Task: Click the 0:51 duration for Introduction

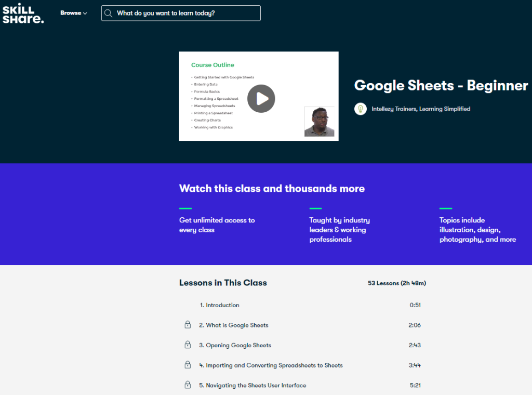Action: point(415,305)
